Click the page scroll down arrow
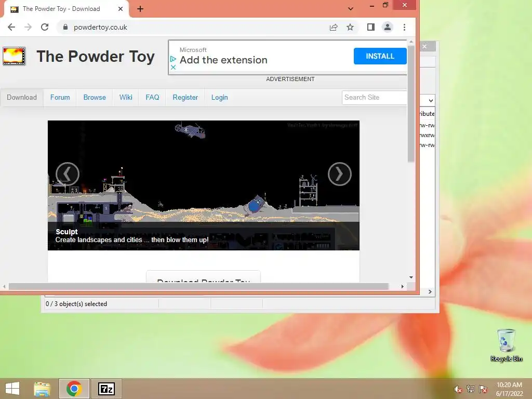 [411, 277]
